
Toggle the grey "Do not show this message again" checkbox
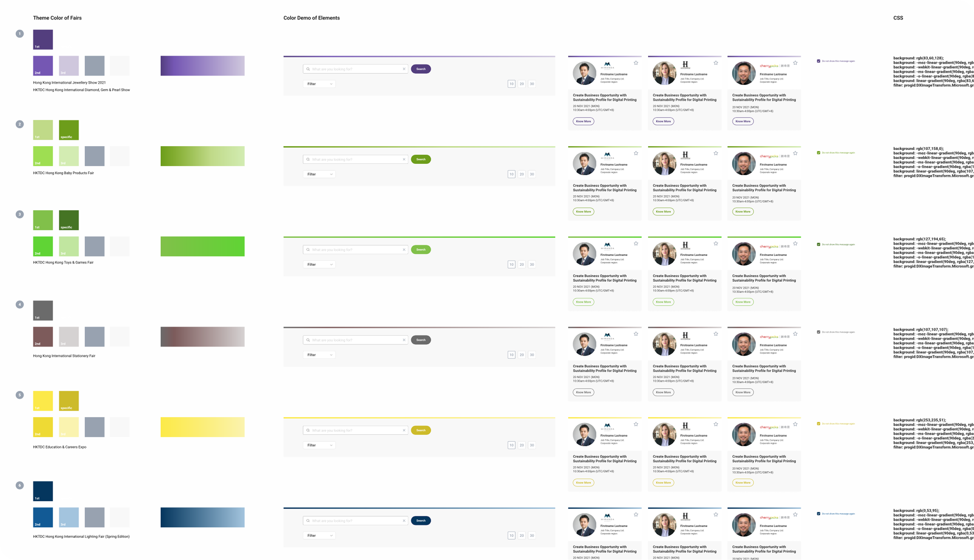click(x=819, y=332)
